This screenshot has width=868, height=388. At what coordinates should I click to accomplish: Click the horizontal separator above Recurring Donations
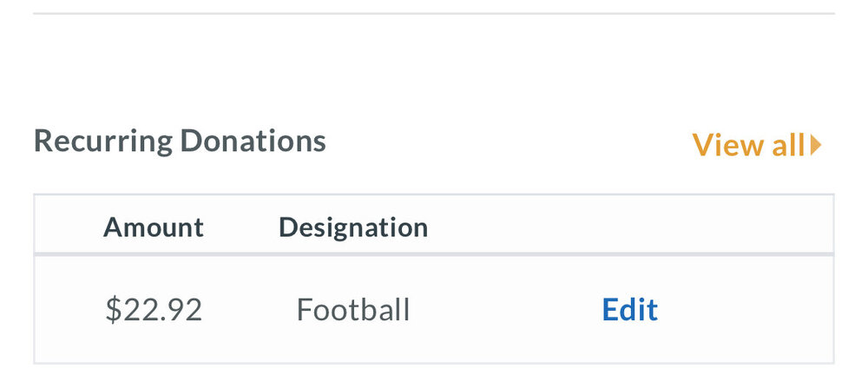click(434, 13)
